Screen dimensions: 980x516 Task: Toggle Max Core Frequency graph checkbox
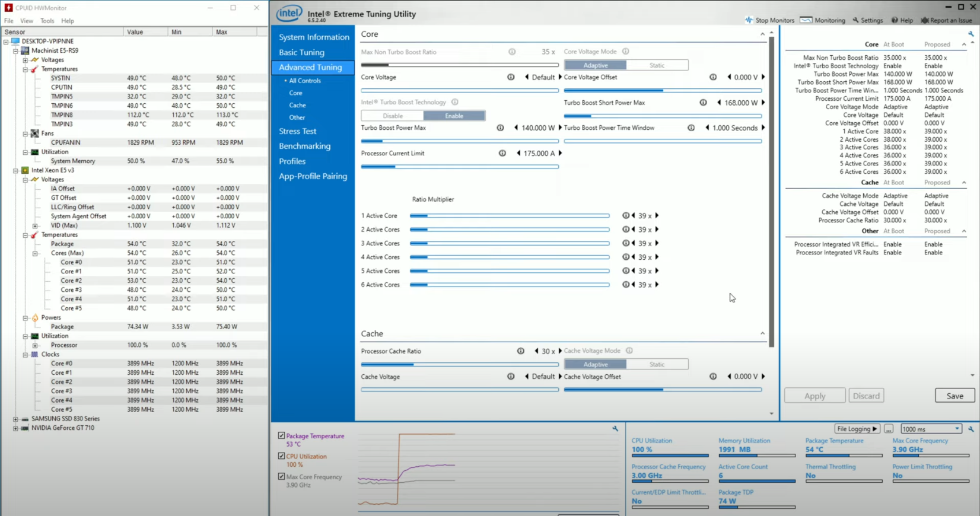pos(281,476)
